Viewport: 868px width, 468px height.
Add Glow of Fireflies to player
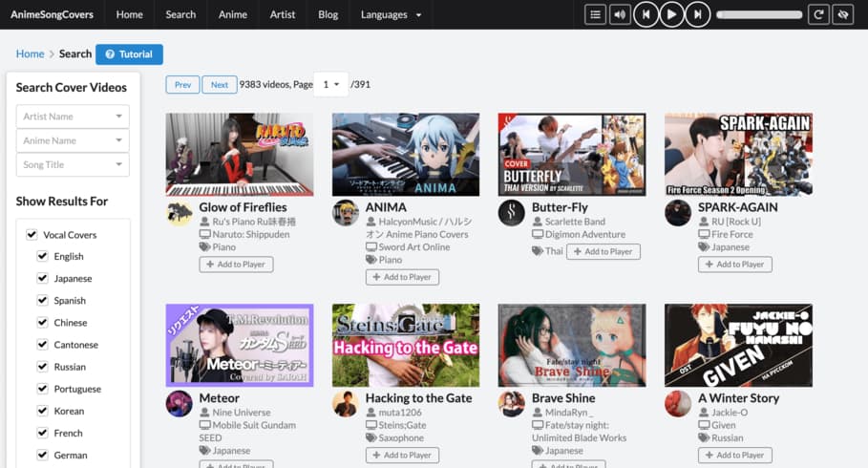236,265
